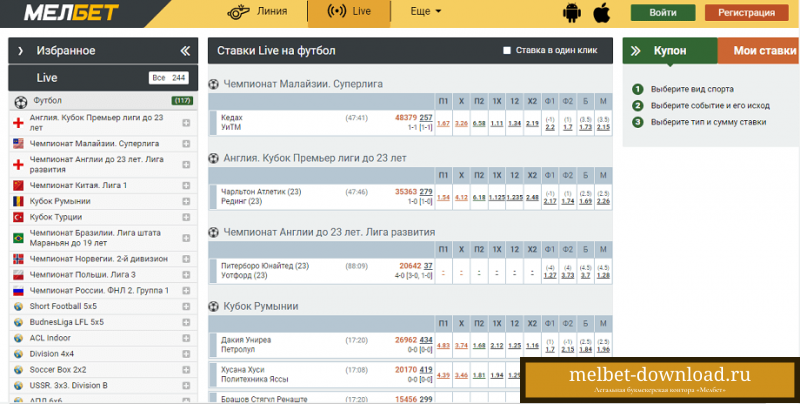Open more markets 257 for Кедах match

[x=426, y=118]
